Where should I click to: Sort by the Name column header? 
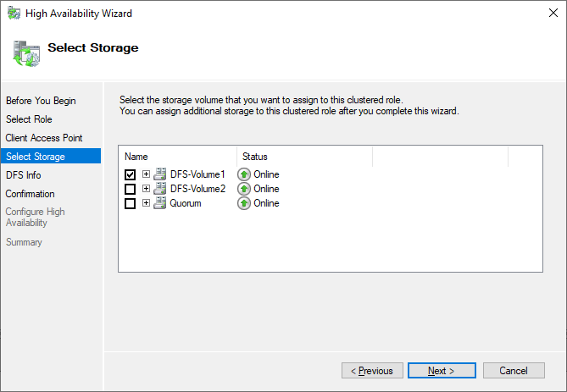177,157
